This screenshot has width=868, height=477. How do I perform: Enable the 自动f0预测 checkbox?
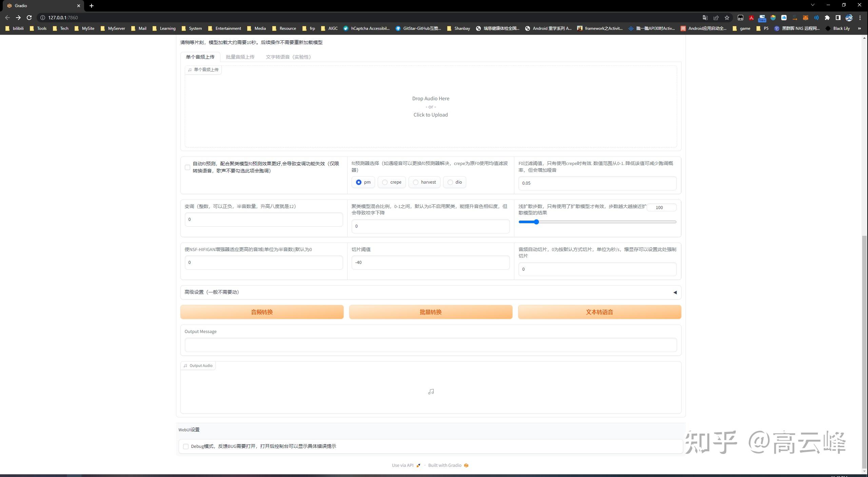187,167
